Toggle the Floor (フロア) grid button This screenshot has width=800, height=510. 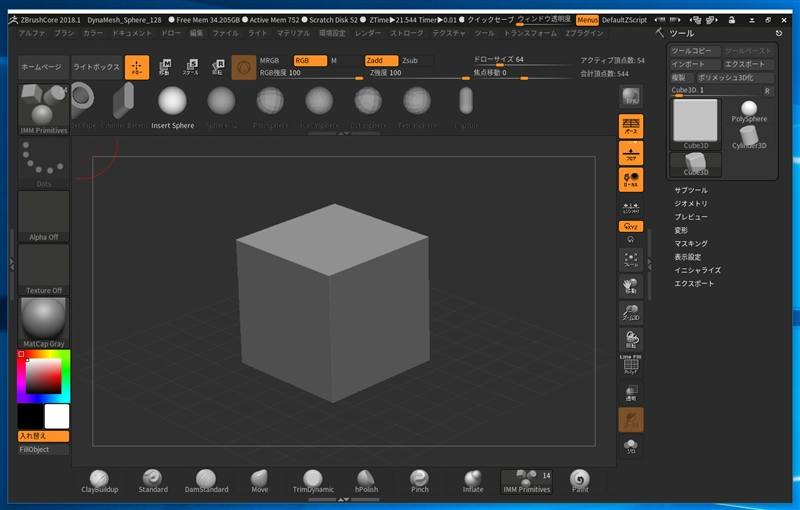631,153
